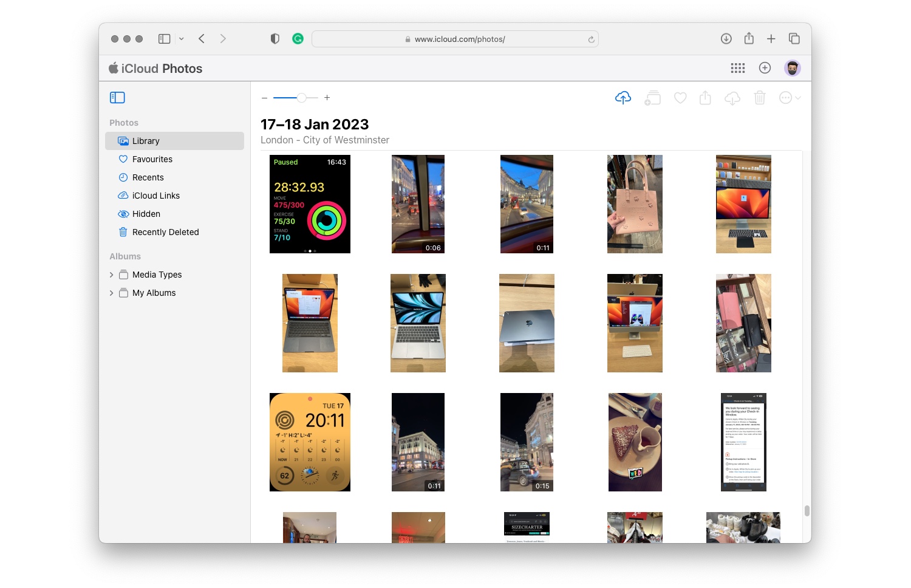The width and height of the screenshot is (911, 588).
Task: Open the 0:11 street video in top row
Action: coord(527,204)
